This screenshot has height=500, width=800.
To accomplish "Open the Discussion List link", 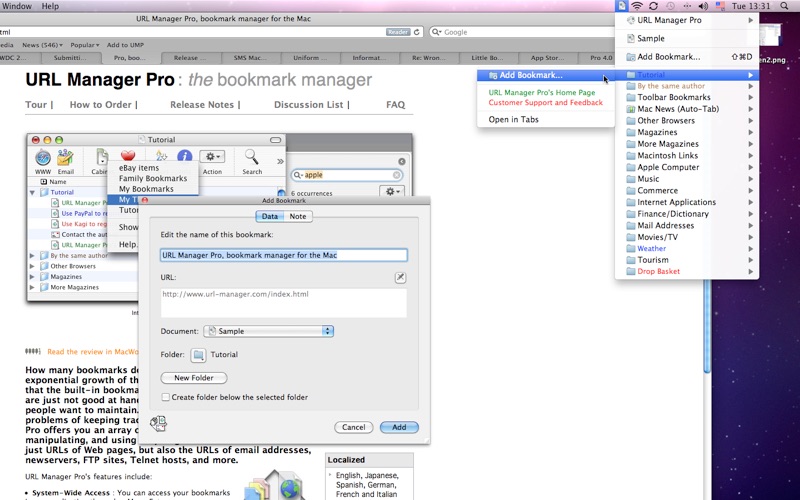I will tap(309, 105).
